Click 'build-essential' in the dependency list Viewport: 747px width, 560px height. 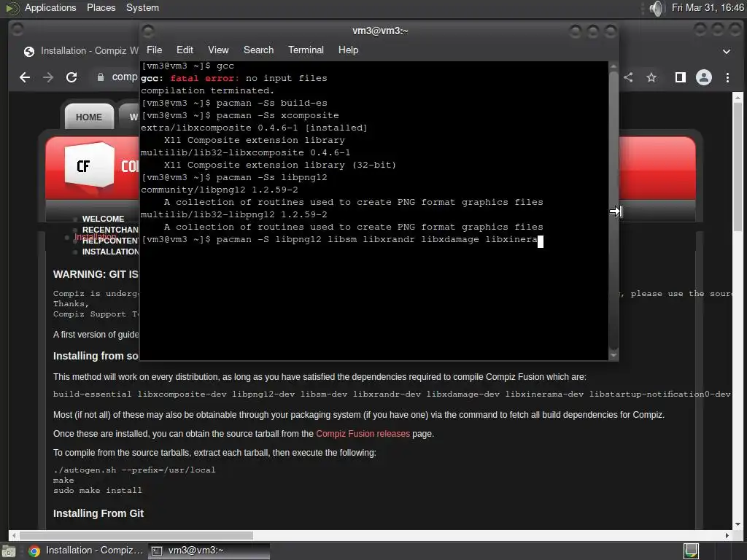(92, 394)
